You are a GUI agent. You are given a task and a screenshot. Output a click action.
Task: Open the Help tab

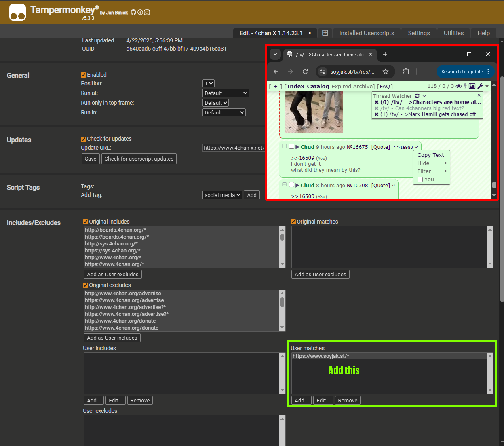tap(483, 33)
